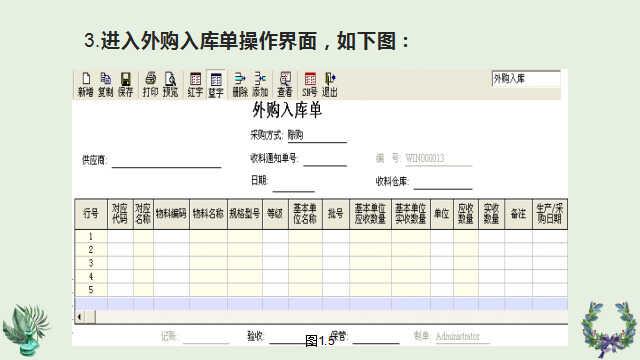Click the 制单 field showing Administrator
The width and height of the screenshot is (640, 360).
pos(463,337)
